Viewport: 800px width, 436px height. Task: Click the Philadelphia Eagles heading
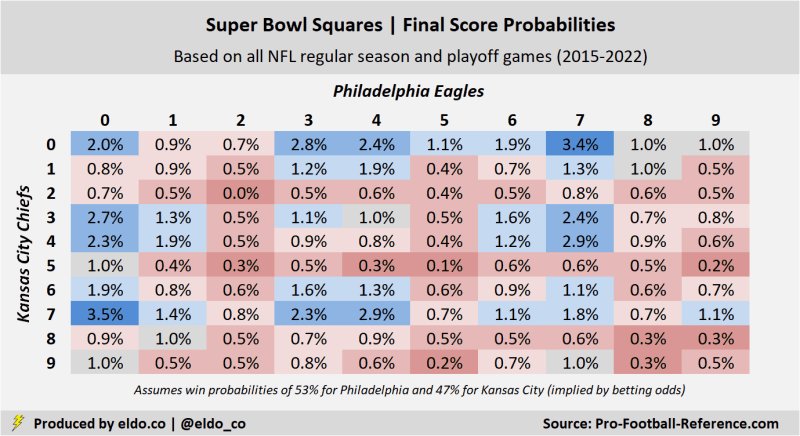[409, 91]
